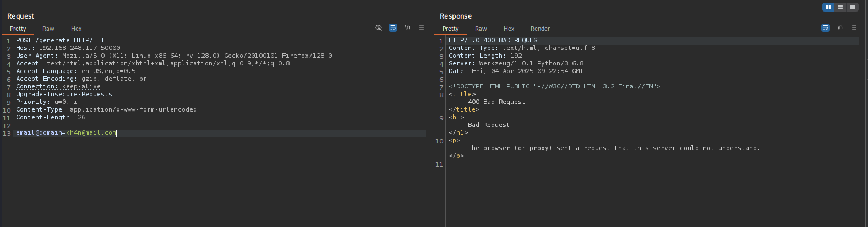Click line number 13 in Request gutter
This screenshot has width=868, height=227.
tap(7, 134)
